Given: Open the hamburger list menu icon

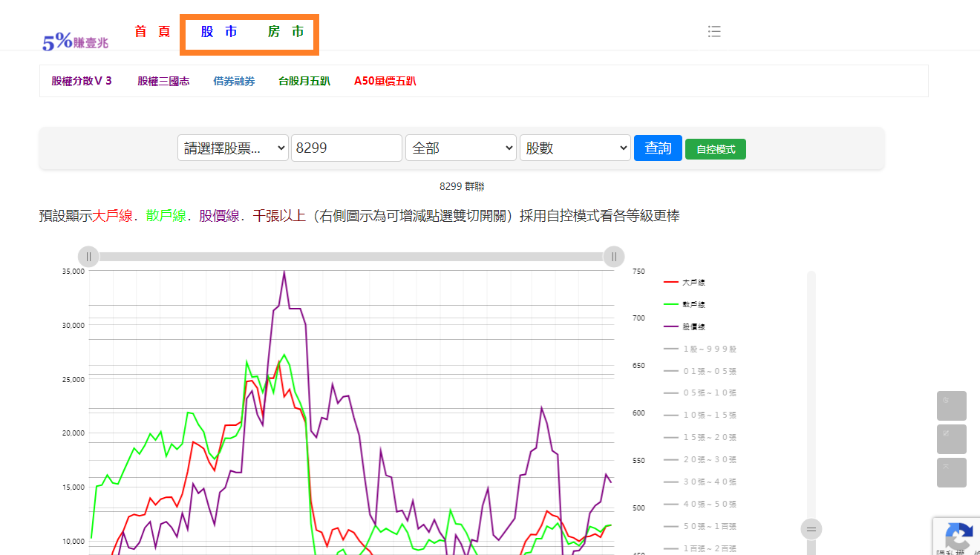Looking at the screenshot, I should click(714, 31).
